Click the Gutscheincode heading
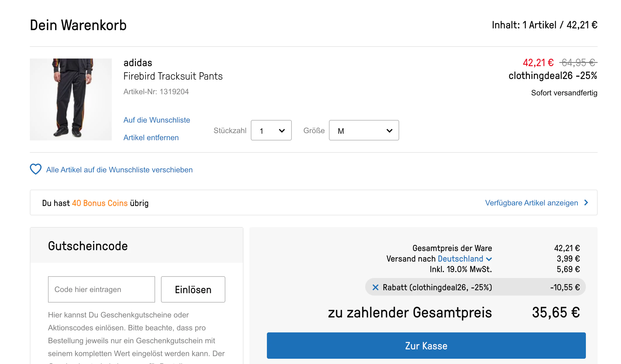This screenshot has width=621, height=364. [88, 246]
